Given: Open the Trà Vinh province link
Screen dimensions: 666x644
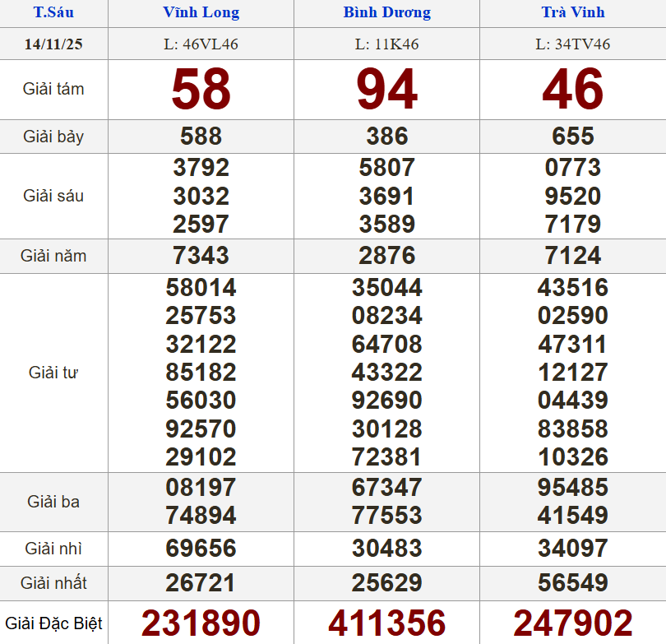Looking at the screenshot, I should pos(573,12).
